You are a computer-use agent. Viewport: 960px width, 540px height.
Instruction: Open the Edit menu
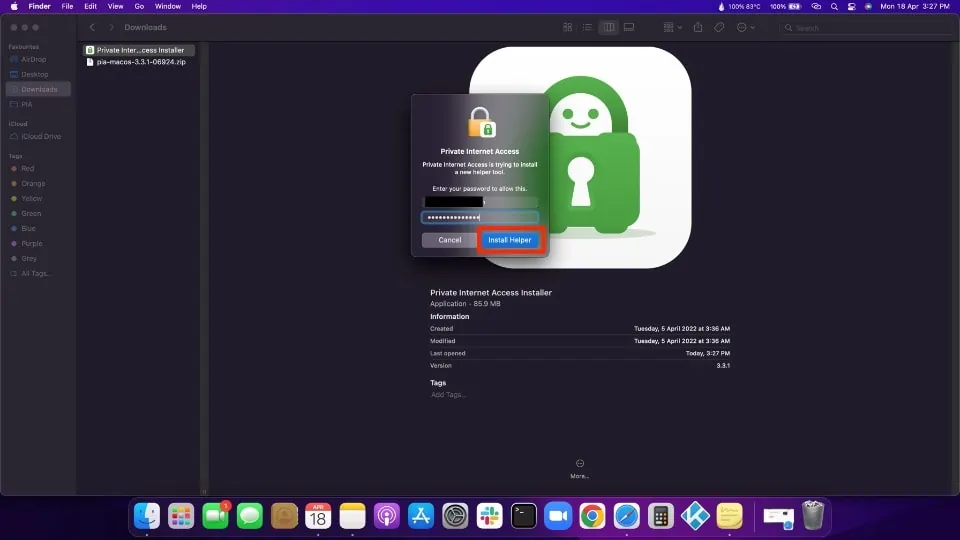pyautogui.click(x=91, y=6)
